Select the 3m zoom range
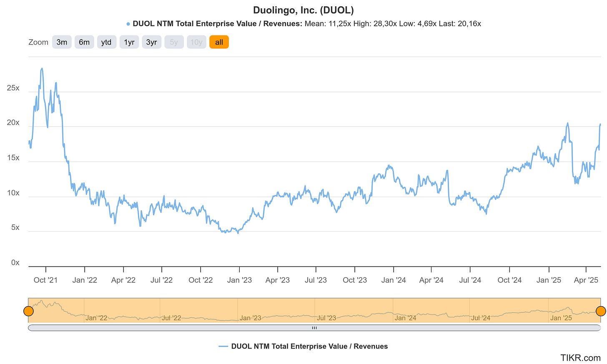607x364 pixels. point(62,42)
